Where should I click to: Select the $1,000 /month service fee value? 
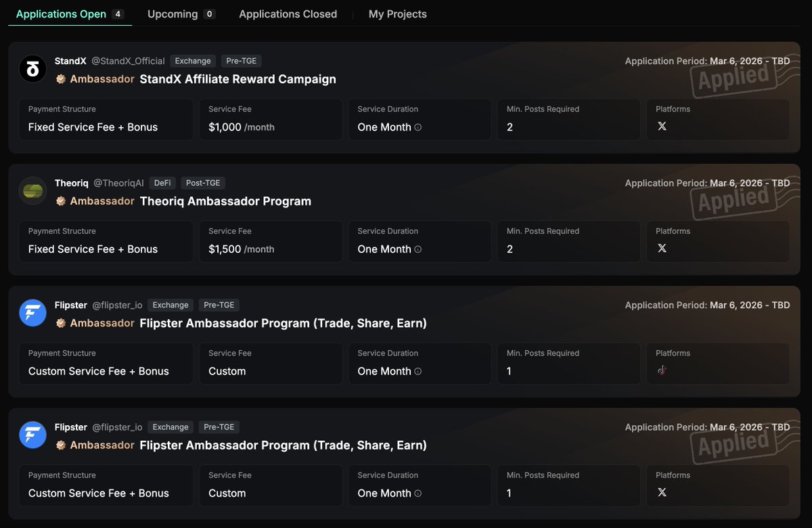pyautogui.click(x=242, y=127)
